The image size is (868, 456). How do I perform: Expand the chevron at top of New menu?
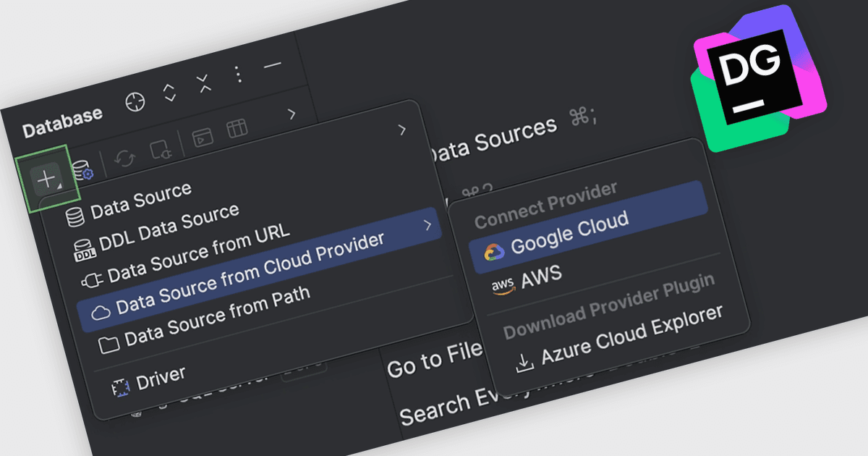402,130
